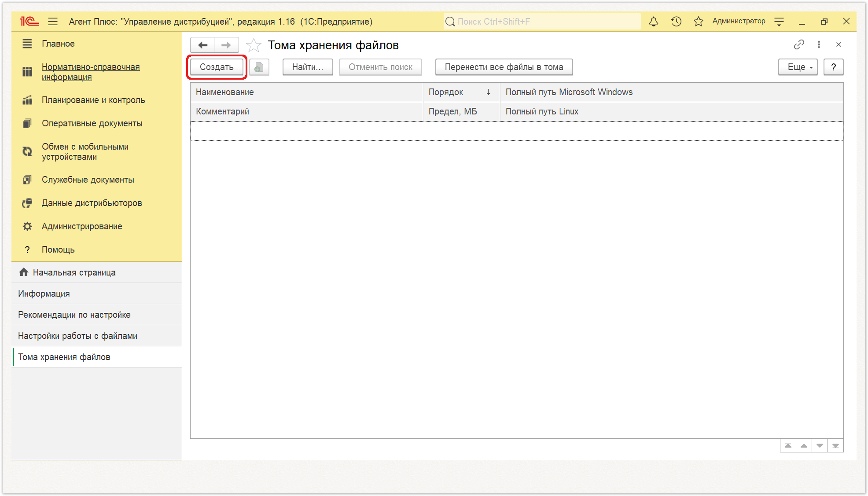Click the Полный путь Linux column header
Viewport: 868px width, 496px height.
pyautogui.click(x=672, y=111)
